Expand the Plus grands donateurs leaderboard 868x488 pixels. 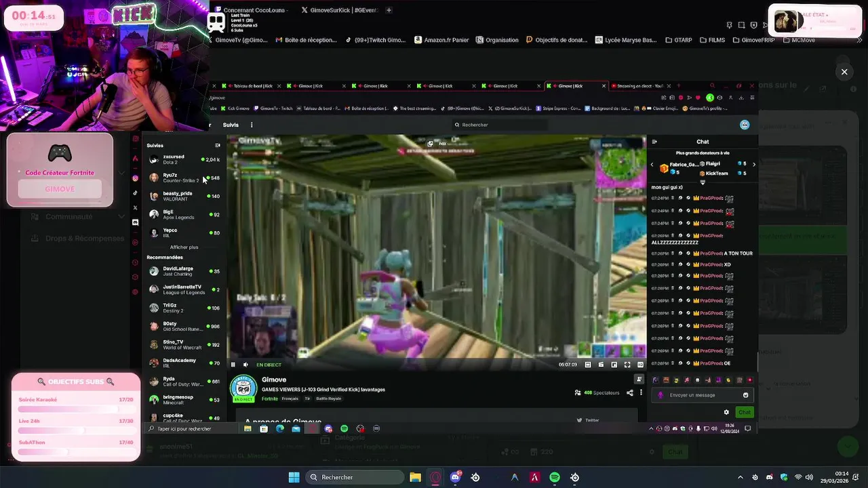pos(703,182)
